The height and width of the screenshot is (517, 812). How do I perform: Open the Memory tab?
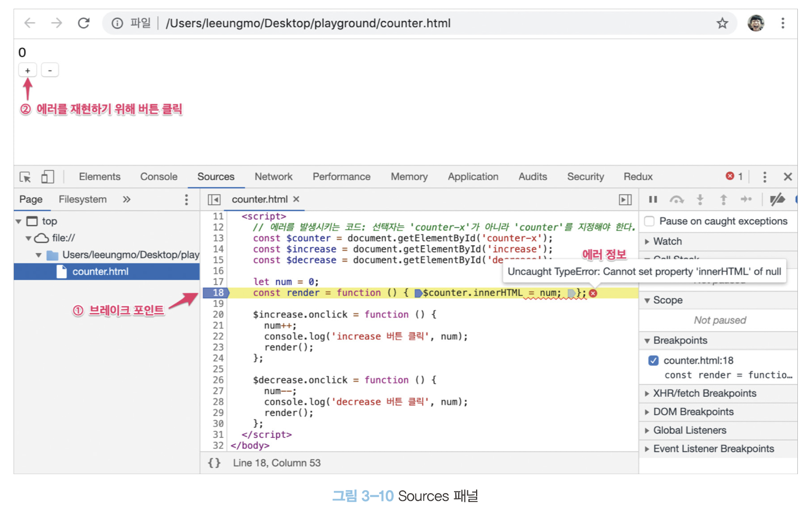click(409, 176)
